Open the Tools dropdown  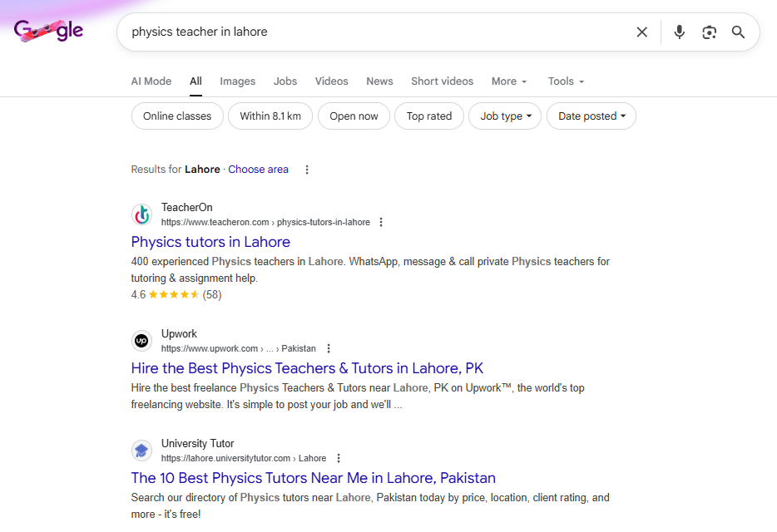point(565,81)
